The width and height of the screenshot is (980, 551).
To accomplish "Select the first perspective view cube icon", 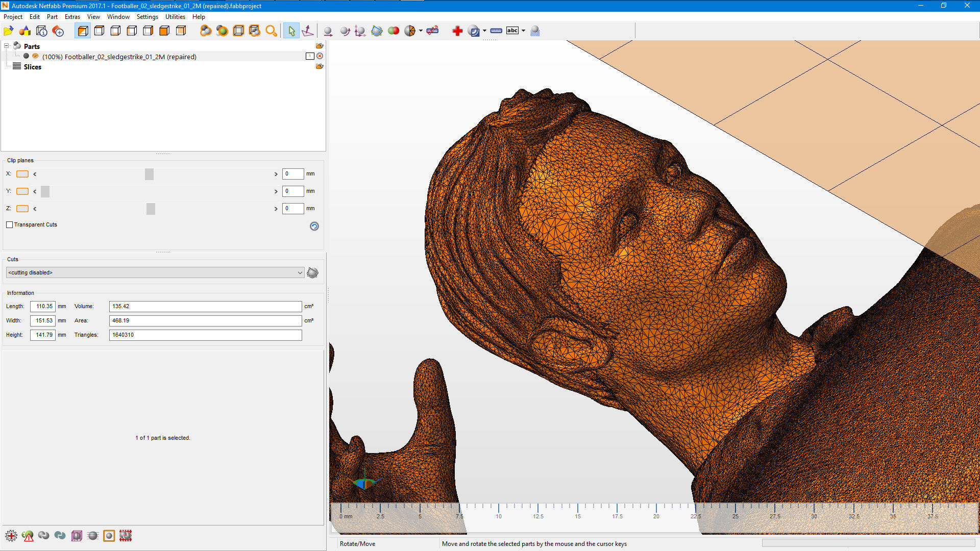I will point(83,31).
